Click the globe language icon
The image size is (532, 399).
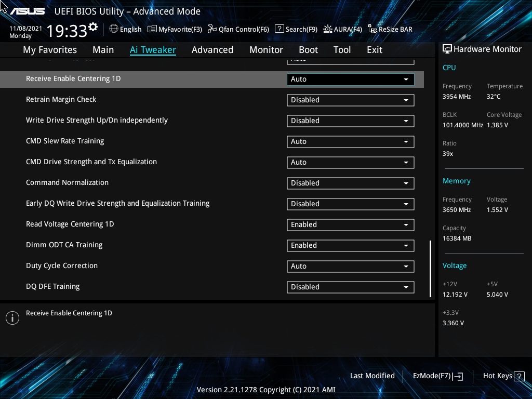pyautogui.click(x=114, y=29)
